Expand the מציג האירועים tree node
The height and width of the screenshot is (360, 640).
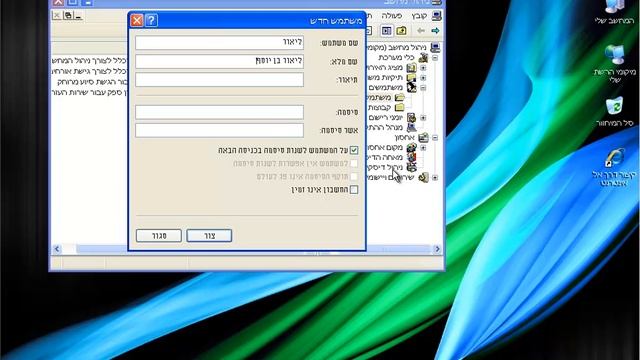(x=423, y=68)
